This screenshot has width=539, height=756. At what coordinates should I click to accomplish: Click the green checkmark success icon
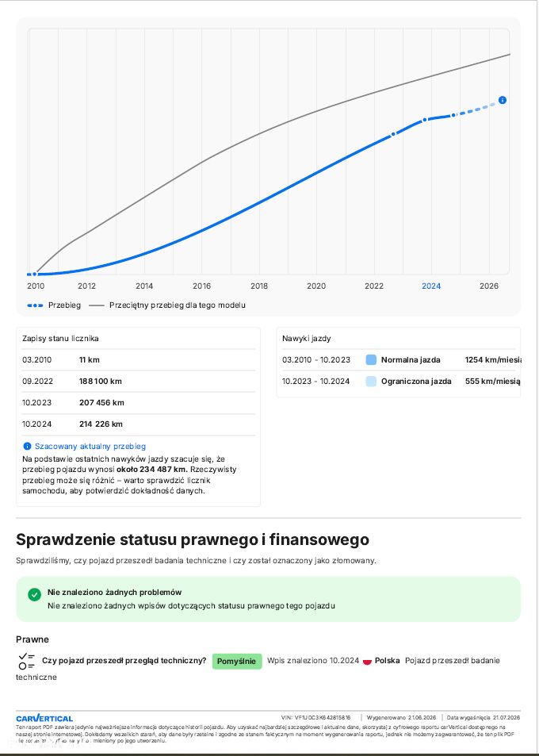pos(35,594)
